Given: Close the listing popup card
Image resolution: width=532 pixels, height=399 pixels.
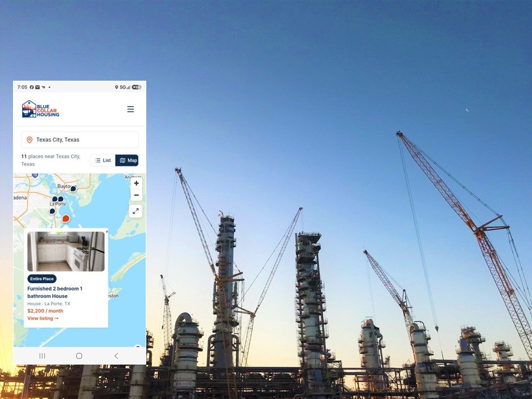Looking at the screenshot, I should (107, 232).
